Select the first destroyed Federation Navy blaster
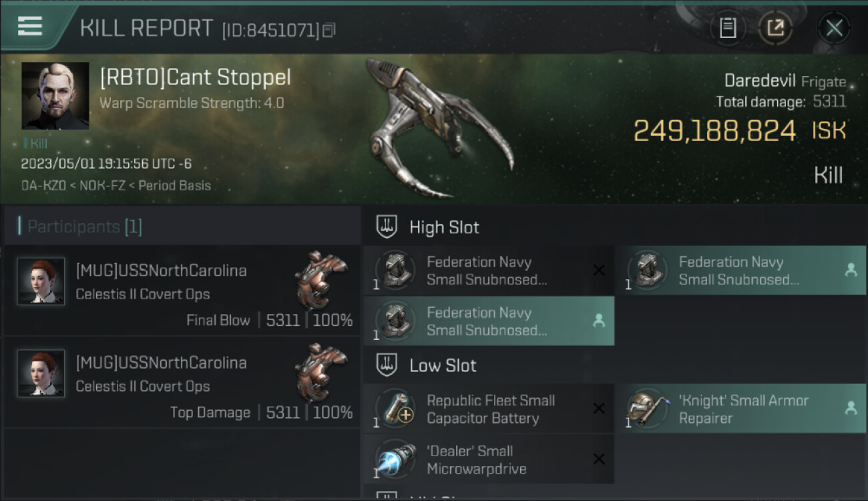Viewport: 868px width, 501px height. 489,271
